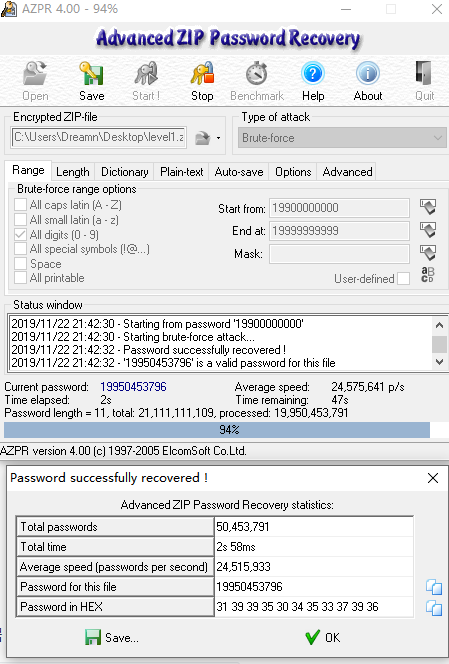Expand the Type of attack combo box

(342, 138)
